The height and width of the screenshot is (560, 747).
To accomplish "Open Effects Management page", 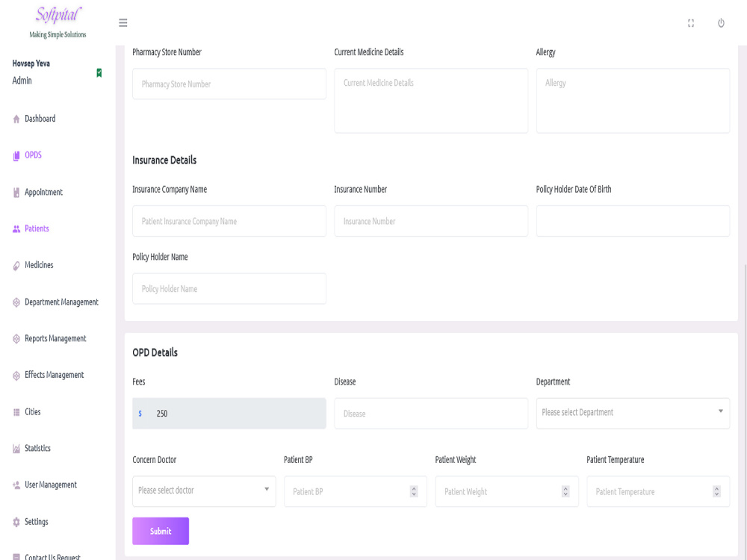I will pyautogui.click(x=55, y=376).
